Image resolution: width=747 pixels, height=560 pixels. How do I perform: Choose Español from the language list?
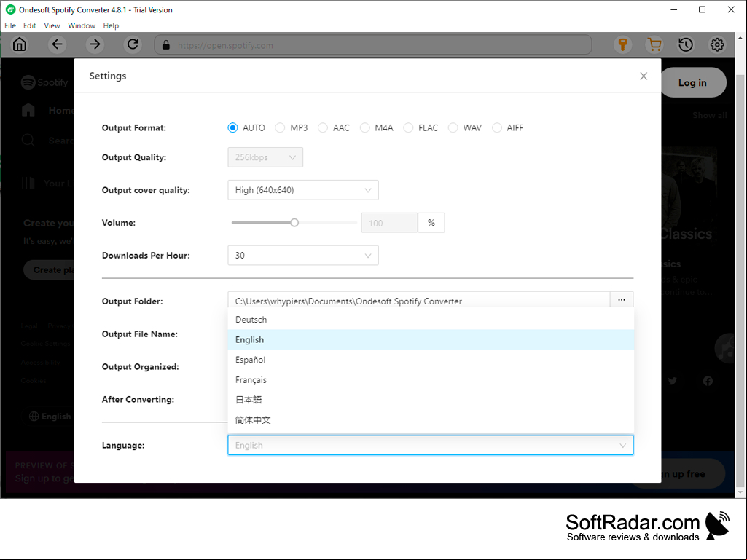[x=431, y=360]
